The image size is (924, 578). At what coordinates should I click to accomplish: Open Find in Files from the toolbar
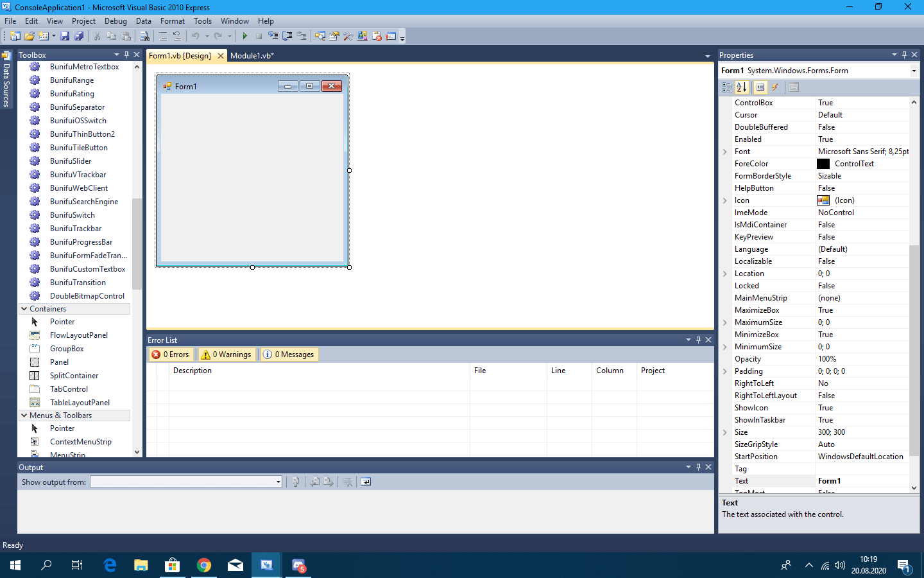click(144, 37)
